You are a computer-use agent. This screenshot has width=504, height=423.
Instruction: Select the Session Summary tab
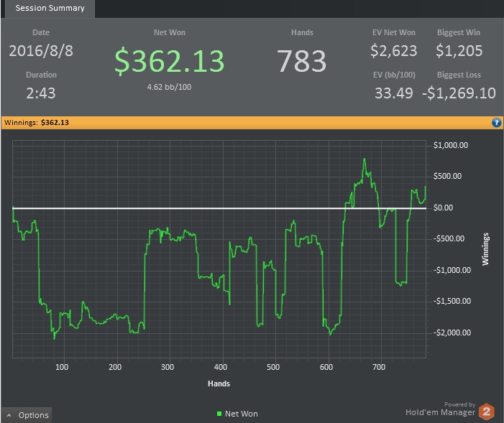[50, 8]
